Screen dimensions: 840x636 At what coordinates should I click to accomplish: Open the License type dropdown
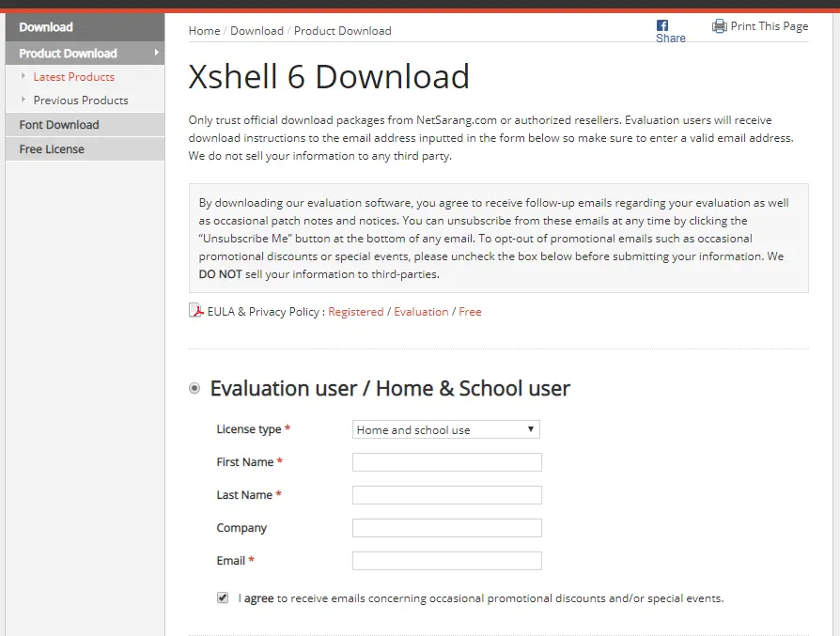[x=445, y=429]
